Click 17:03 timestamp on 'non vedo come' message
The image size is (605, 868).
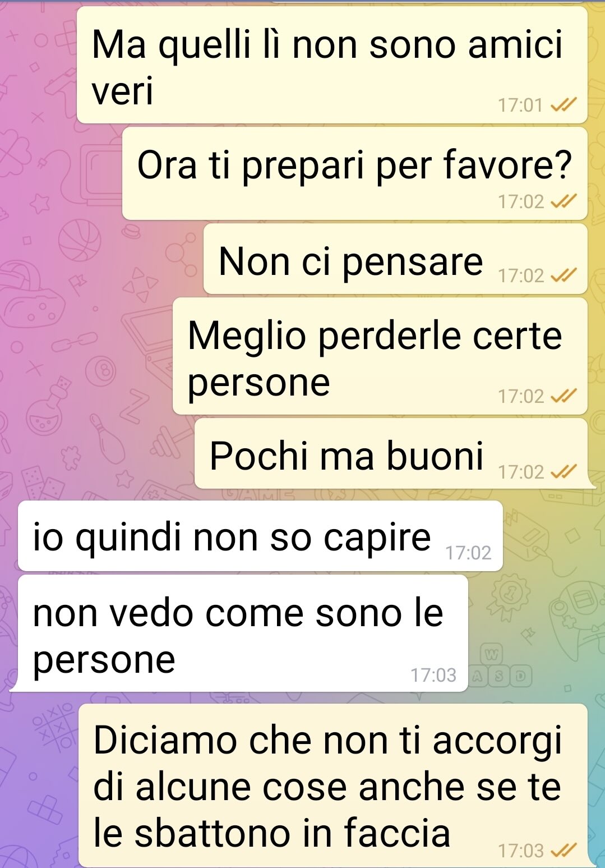click(x=433, y=675)
